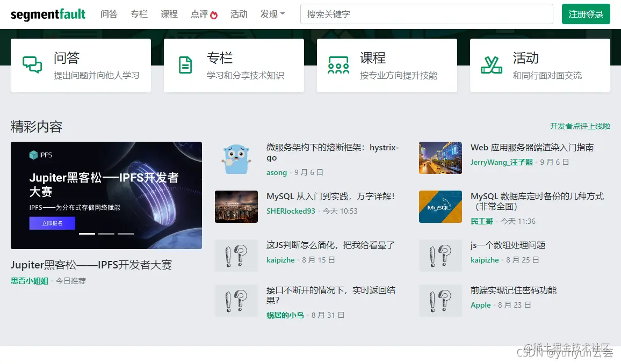The width and height of the screenshot is (621, 364).
Task: Click the search keyword input field
Action: click(427, 14)
